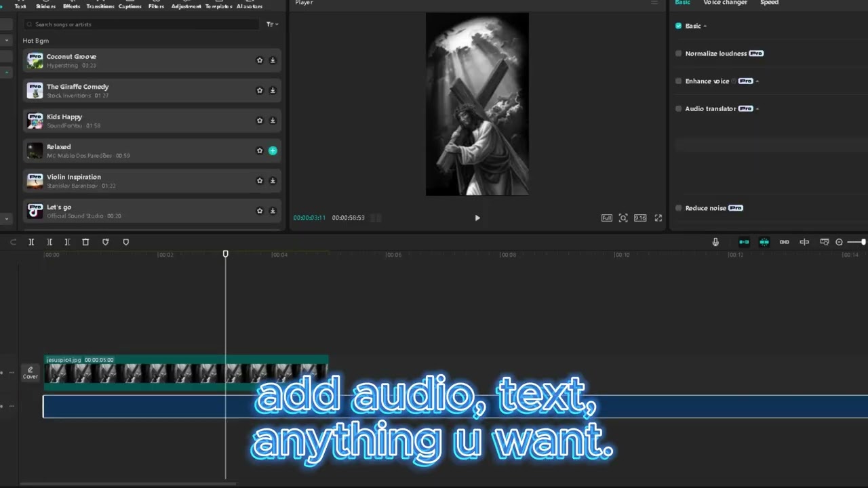The image size is (868, 488).
Task: Switch to the Basic audio tab
Action: pos(682,3)
